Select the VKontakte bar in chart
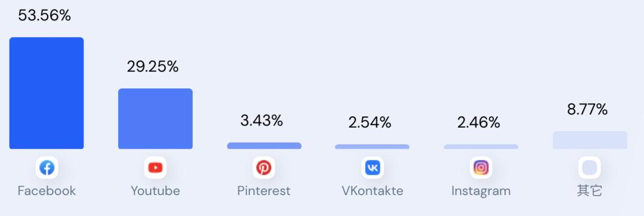This screenshot has height=216, width=644. (x=372, y=147)
